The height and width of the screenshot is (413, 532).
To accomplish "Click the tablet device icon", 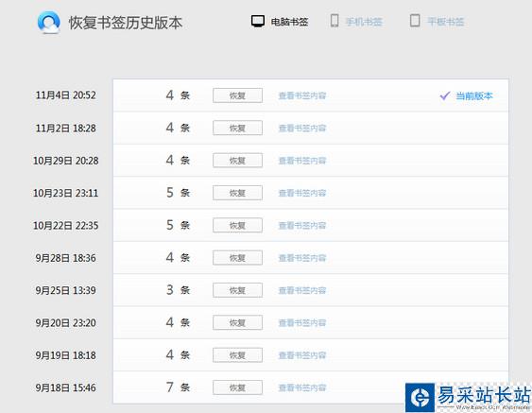I will (415, 21).
